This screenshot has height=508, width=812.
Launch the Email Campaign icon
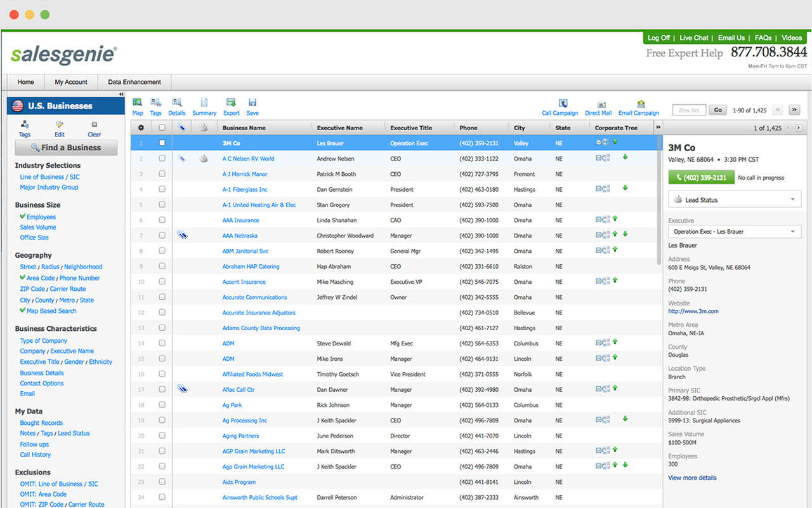click(x=641, y=104)
